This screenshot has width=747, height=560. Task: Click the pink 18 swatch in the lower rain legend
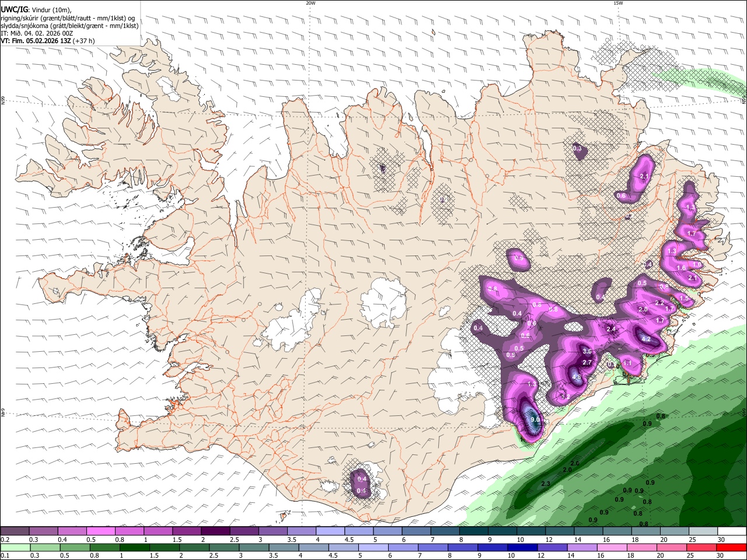pos(643,548)
